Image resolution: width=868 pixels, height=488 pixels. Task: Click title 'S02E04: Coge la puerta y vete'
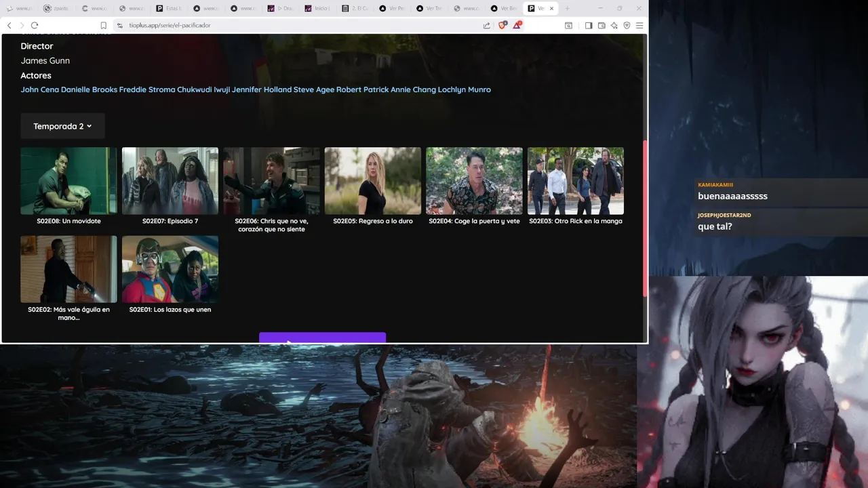point(474,221)
